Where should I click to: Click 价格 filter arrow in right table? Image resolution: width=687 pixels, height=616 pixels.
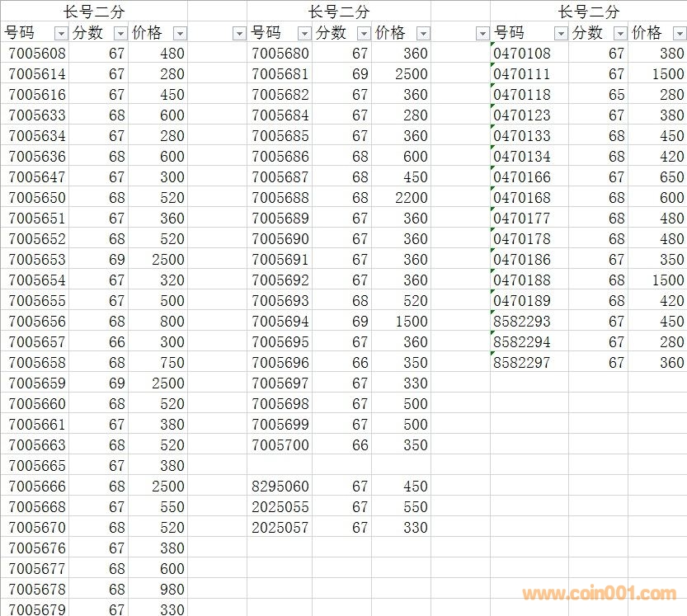679,33
